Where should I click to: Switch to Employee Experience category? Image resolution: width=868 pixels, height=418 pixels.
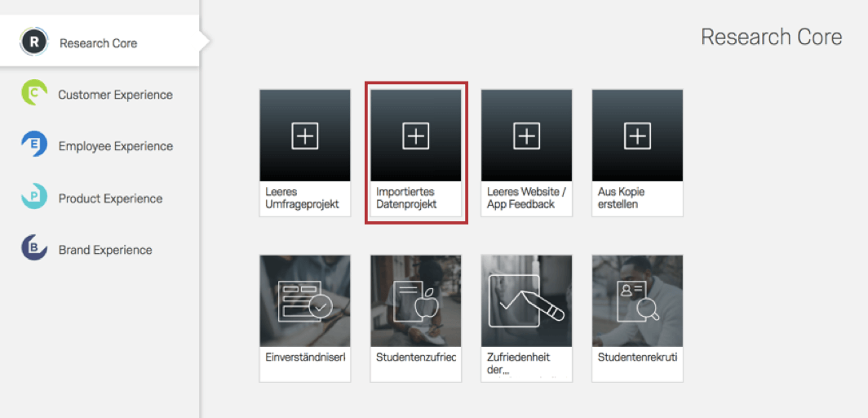pyautogui.click(x=116, y=146)
